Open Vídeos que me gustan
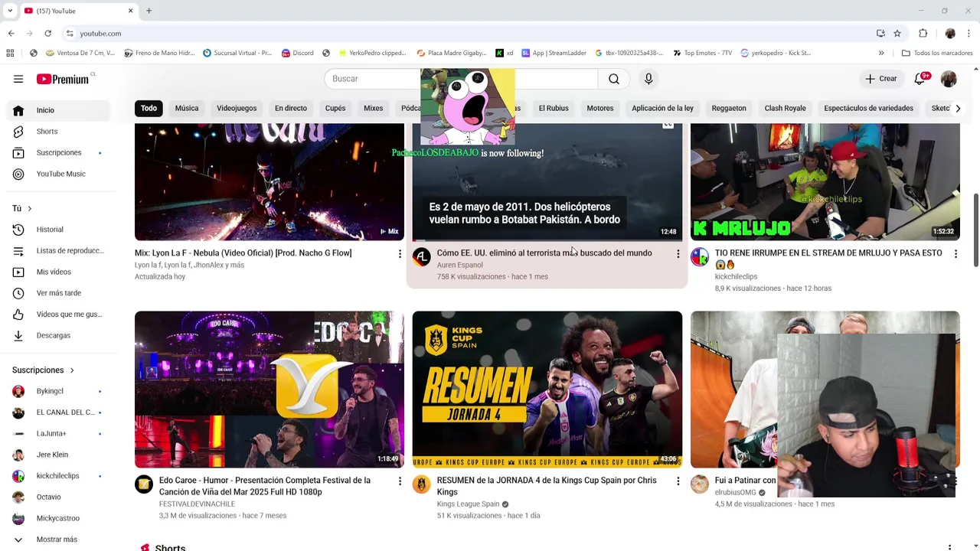The image size is (980, 551). point(59,315)
